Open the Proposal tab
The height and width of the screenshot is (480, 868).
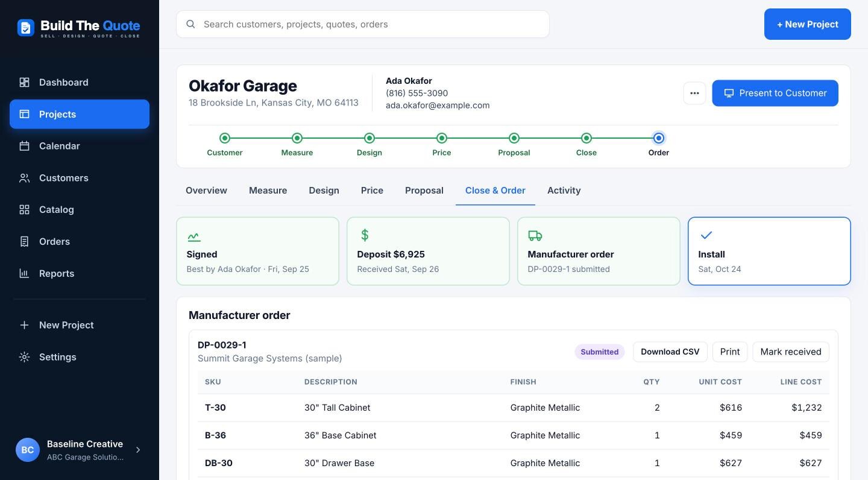click(424, 191)
